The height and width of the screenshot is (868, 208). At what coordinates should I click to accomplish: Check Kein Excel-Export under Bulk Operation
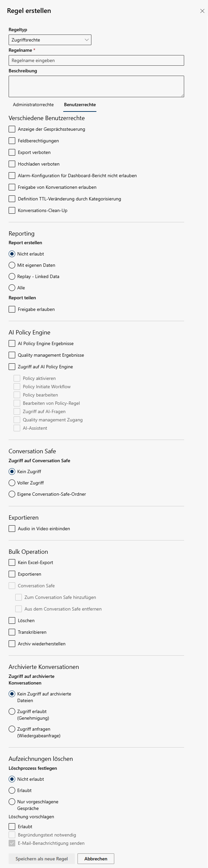[12, 563]
